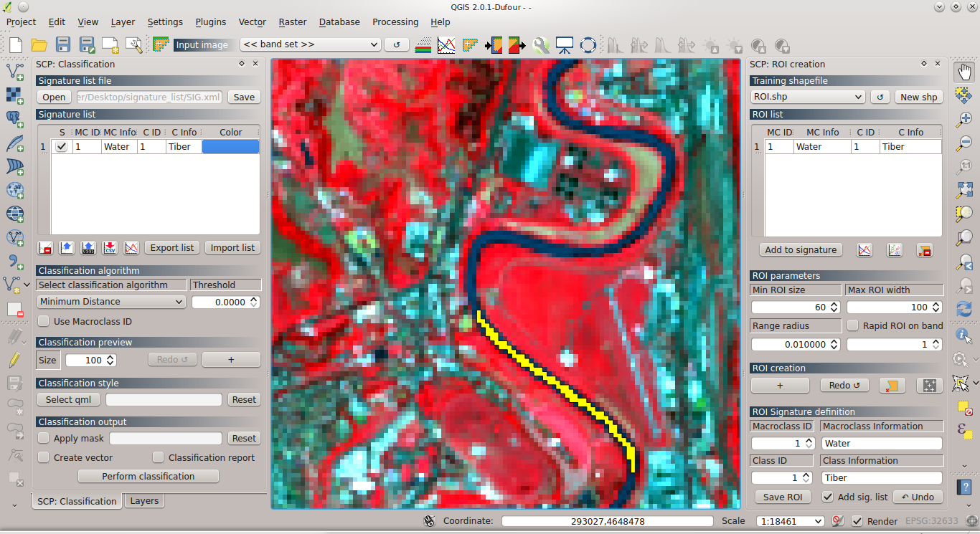The height and width of the screenshot is (534, 980).
Task: Open the ROI.shp training shapefile dropdown
Action: click(807, 96)
